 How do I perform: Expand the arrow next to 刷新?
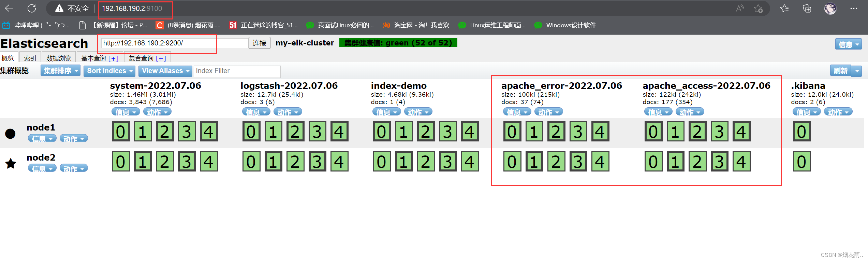point(857,71)
